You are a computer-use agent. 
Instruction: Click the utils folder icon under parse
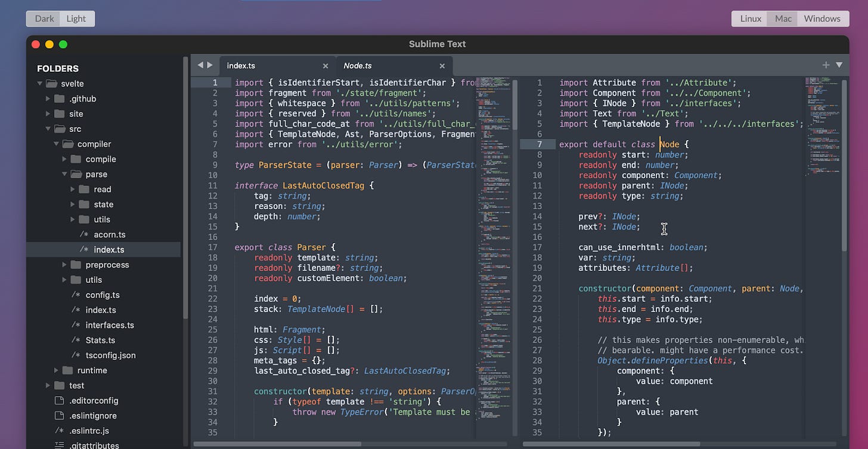tap(84, 219)
